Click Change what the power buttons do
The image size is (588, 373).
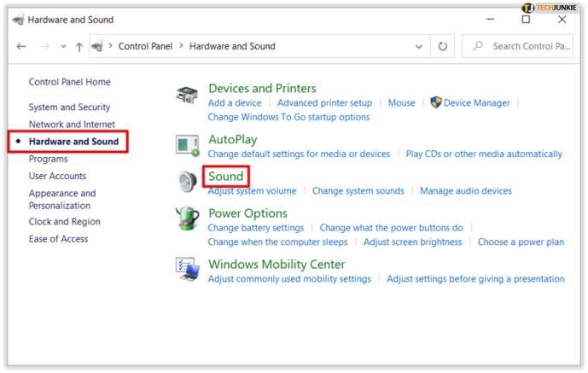point(392,228)
